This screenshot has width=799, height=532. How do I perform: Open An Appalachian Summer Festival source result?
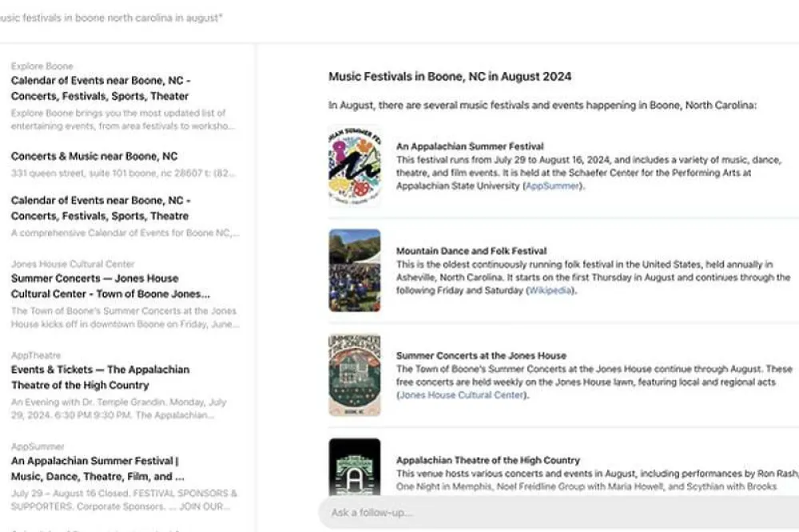(x=97, y=468)
